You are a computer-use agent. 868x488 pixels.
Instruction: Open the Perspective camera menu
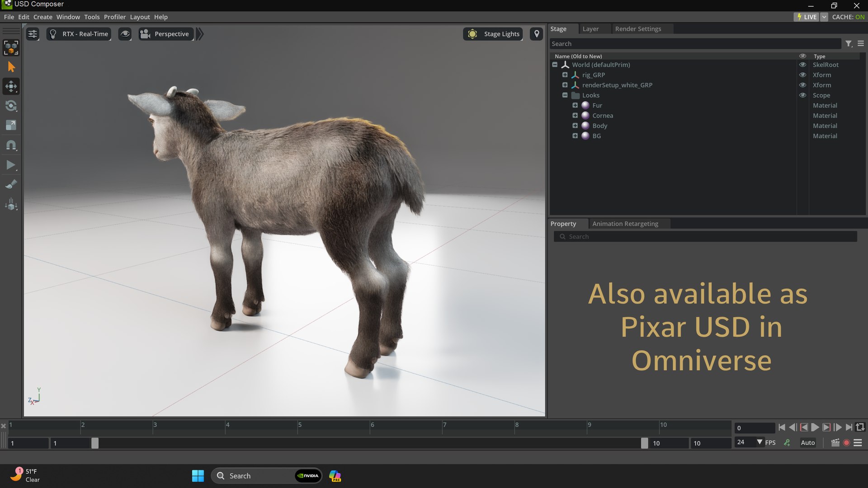tap(165, 34)
